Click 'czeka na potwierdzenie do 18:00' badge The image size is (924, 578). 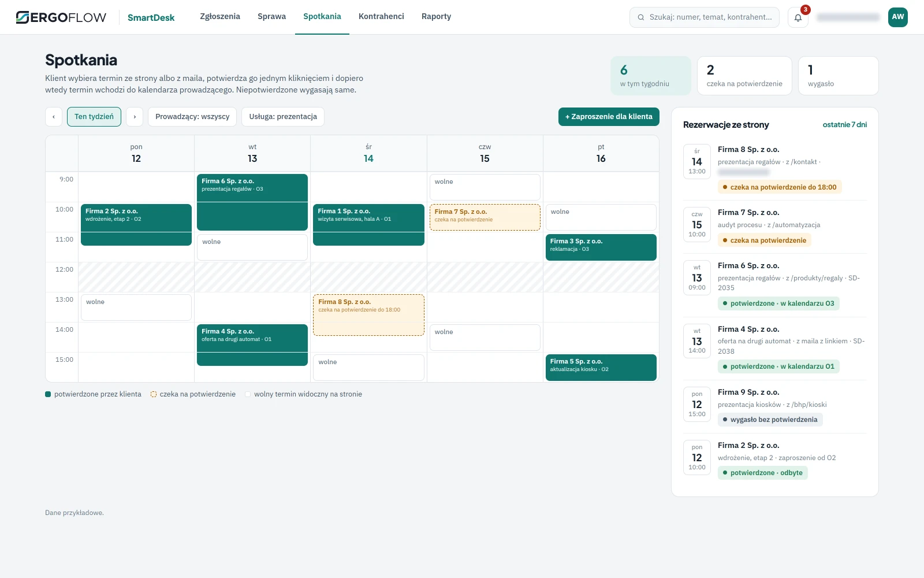pyautogui.click(x=780, y=187)
